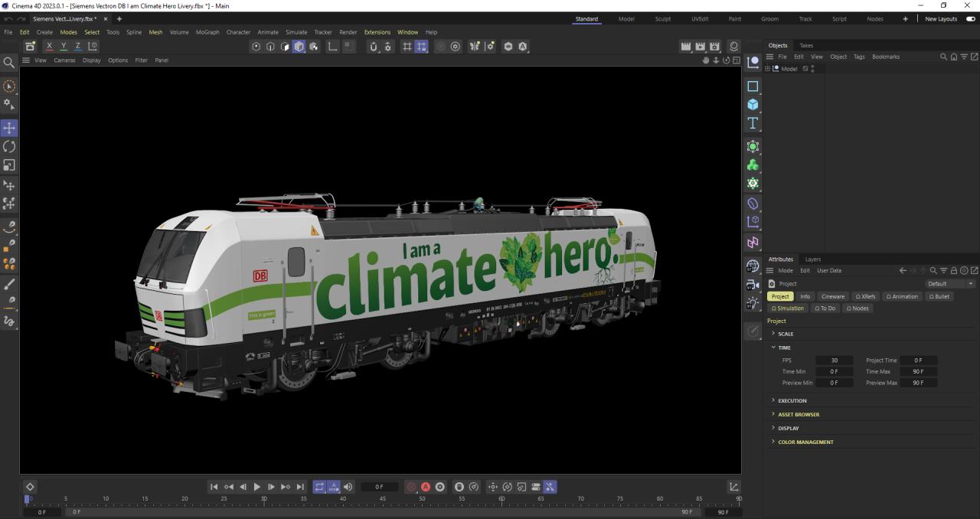Toggle the X axis lock

click(x=50, y=47)
